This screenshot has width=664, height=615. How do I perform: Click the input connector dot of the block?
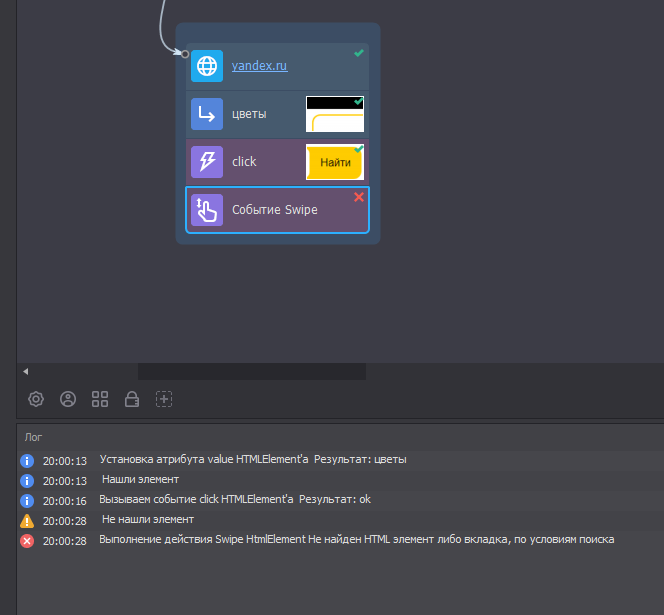click(185, 54)
